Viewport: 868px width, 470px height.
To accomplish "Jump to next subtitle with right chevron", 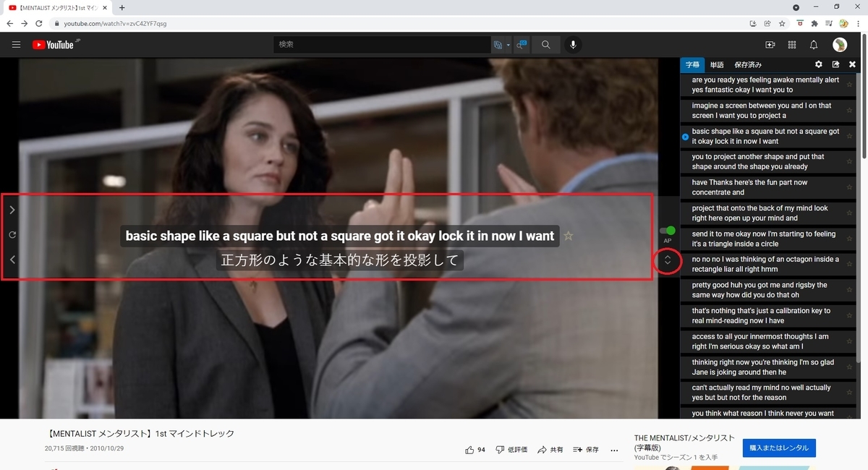I will coord(12,210).
